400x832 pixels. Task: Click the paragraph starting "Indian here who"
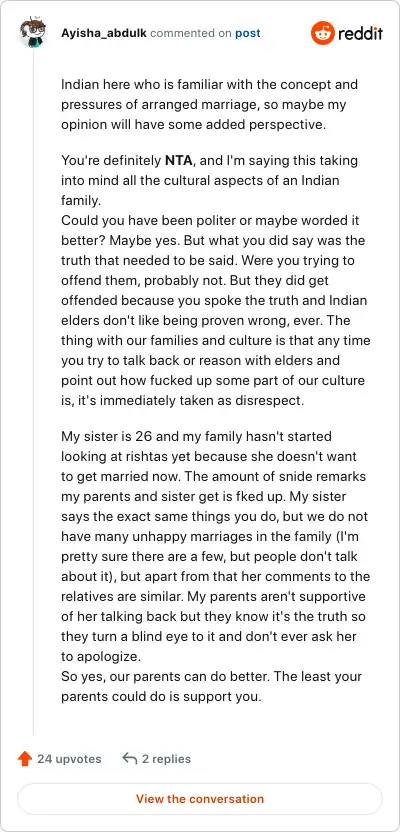pos(210,104)
